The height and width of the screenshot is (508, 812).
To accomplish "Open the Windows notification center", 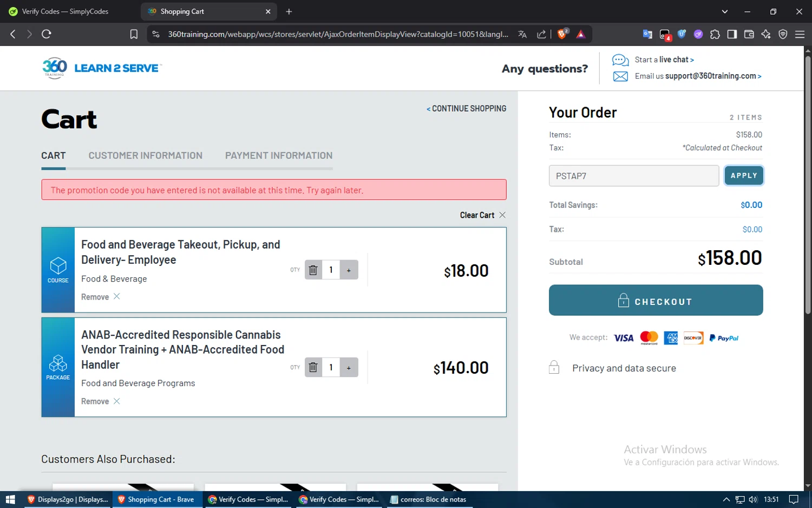I will pyautogui.click(x=794, y=499).
